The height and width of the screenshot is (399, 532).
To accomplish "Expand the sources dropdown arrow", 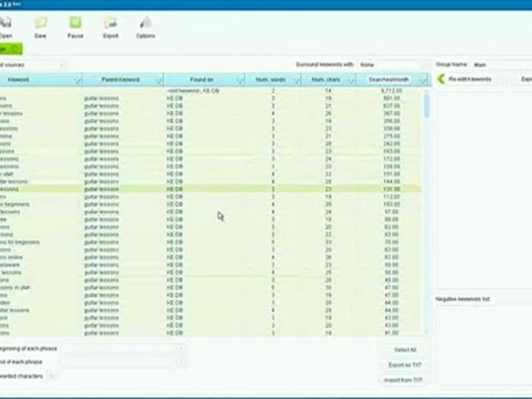I will [x=62, y=65].
